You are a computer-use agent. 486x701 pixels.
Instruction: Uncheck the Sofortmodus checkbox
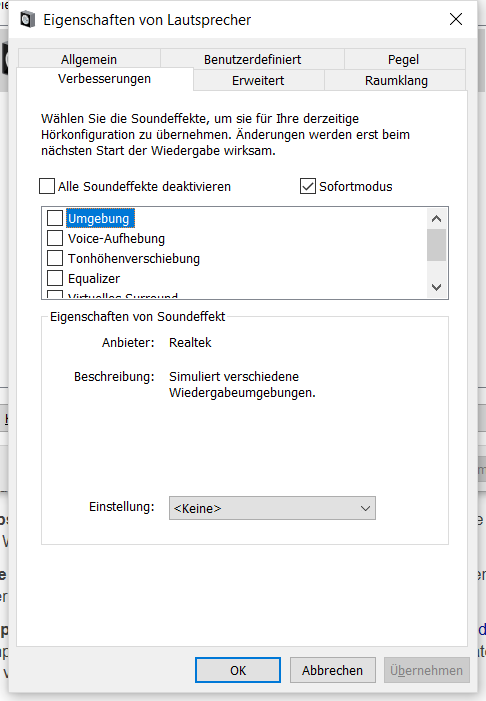pos(308,186)
